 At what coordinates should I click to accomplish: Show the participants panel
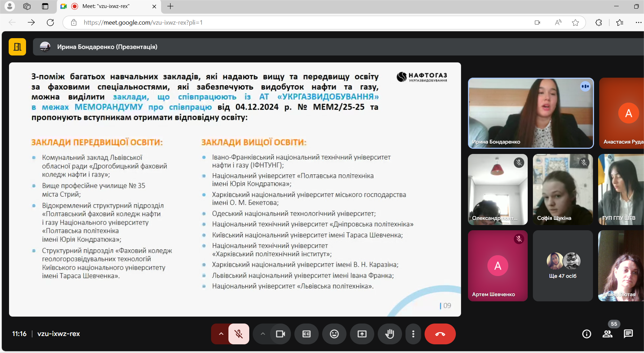click(x=608, y=334)
